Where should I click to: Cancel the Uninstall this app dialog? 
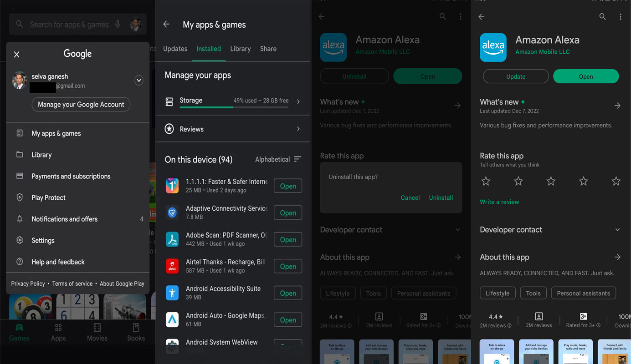pyautogui.click(x=410, y=197)
